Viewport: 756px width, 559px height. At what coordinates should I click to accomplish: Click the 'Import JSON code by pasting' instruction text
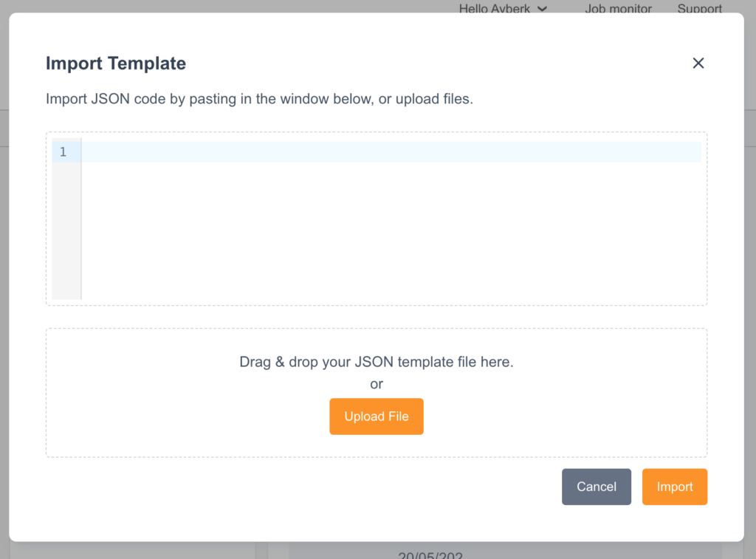point(259,99)
